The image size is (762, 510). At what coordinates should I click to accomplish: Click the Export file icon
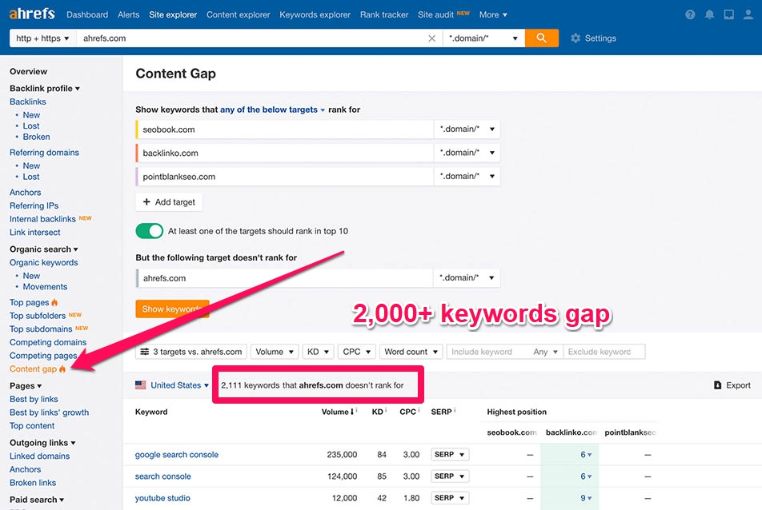(717, 385)
